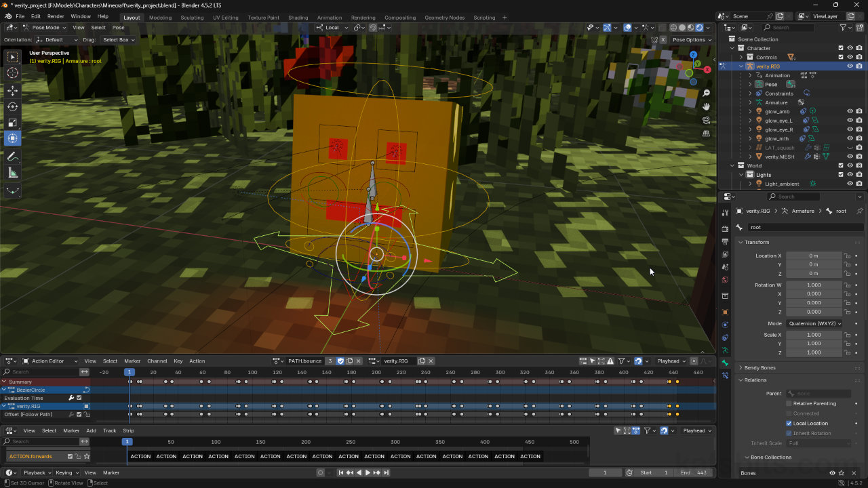The image size is (868, 488).
Task: Select the Transform tool
Action: pos(13,139)
